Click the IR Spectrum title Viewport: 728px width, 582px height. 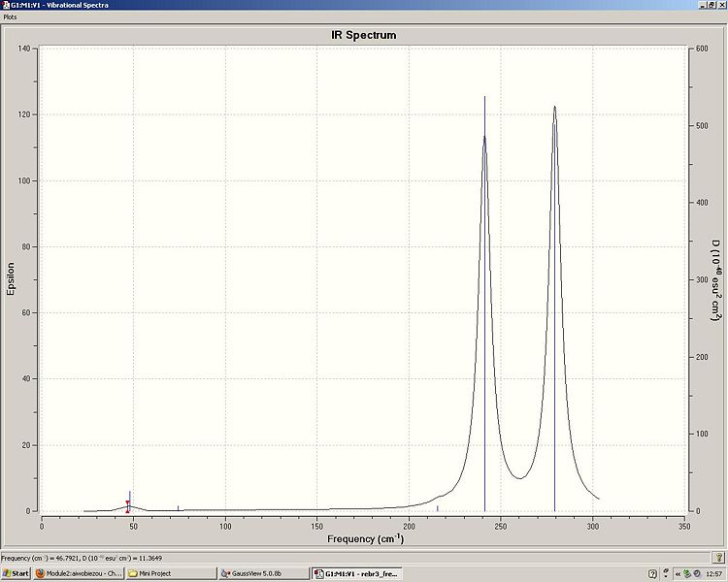click(x=364, y=35)
